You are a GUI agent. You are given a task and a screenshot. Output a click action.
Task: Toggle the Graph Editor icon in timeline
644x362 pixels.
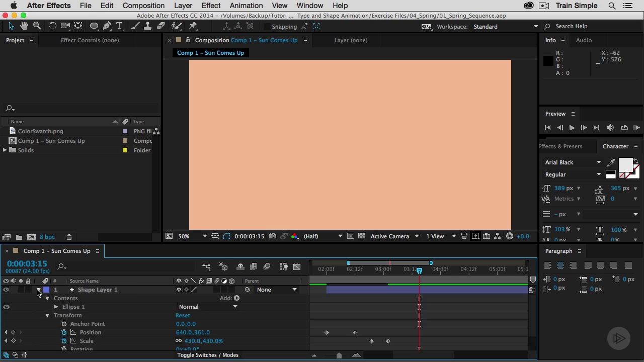[x=297, y=266]
